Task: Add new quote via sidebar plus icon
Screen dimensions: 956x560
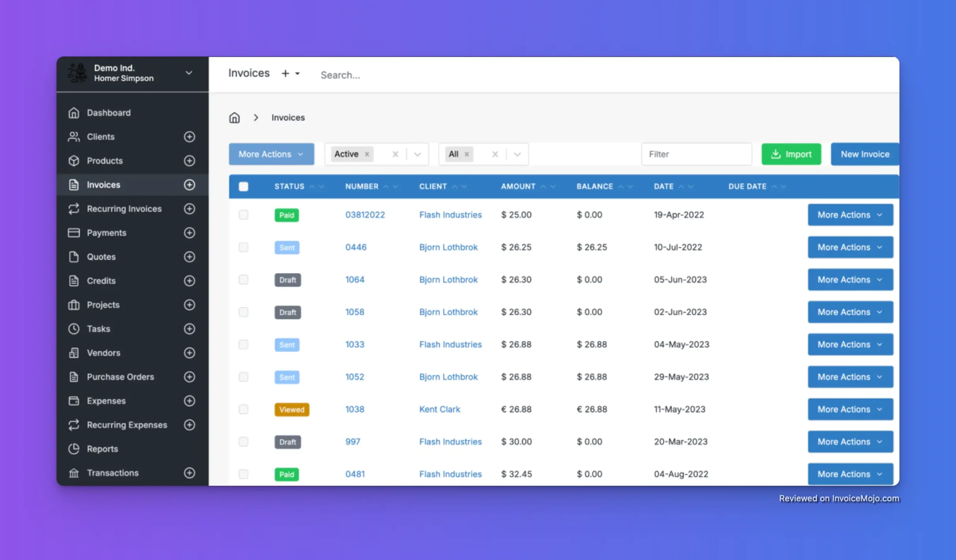Action: (189, 257)
